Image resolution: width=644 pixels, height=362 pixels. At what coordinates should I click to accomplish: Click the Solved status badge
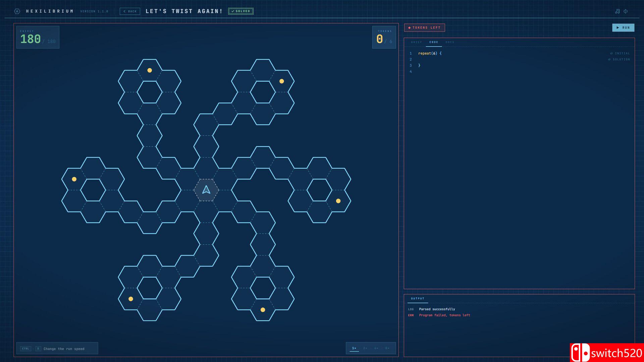241,11
